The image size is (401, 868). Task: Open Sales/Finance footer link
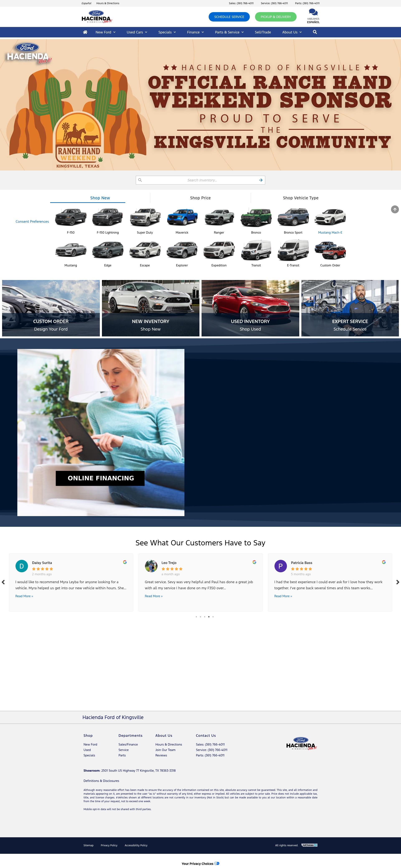tap(128, 744)
